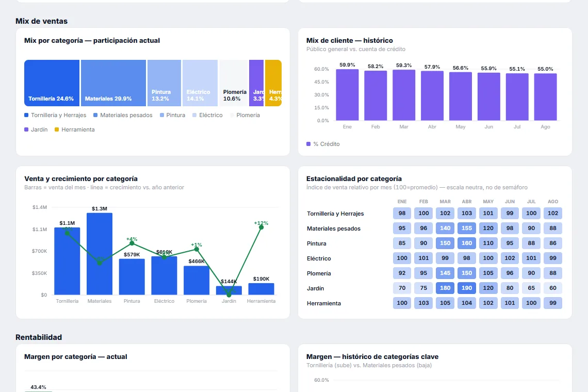Select the Mar bar showing 59.3% credit

pos(404,95)
